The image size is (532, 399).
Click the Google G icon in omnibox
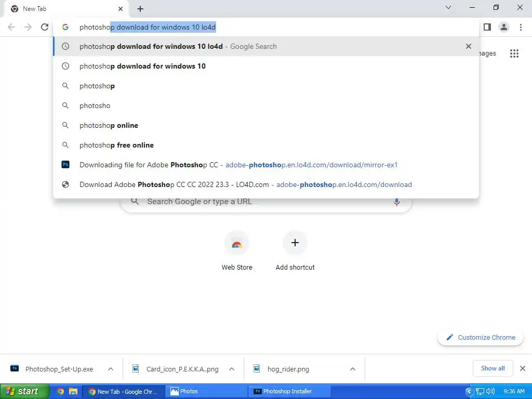coord(65,27)
